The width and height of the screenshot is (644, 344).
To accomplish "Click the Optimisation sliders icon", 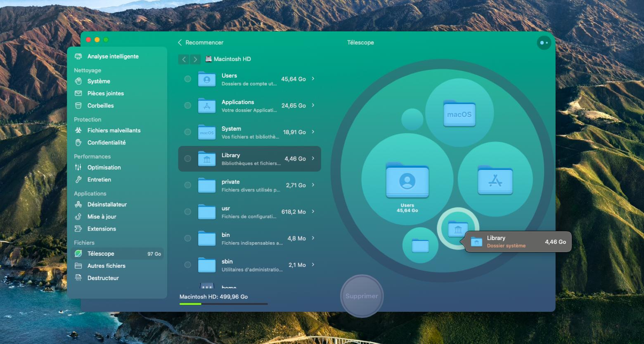I will point(78,167).
